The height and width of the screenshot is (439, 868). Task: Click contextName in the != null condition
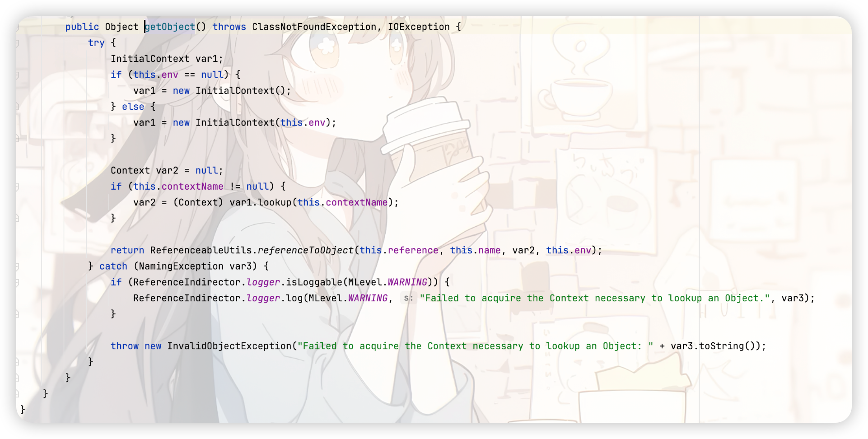192,187
